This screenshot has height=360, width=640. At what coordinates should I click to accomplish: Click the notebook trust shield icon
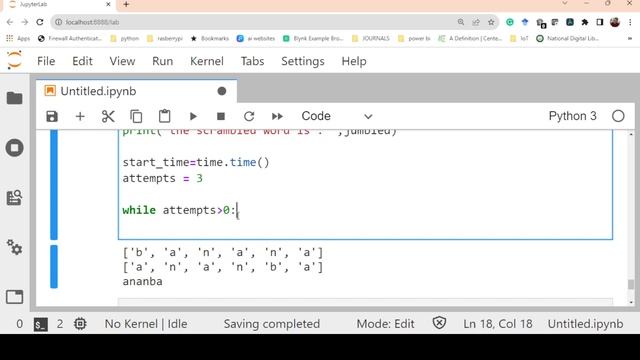click(439, 323)
